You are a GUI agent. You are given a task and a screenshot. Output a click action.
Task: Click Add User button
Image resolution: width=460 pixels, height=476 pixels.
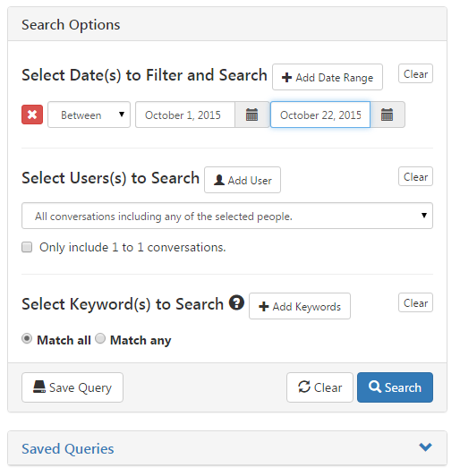click(243, 180)
